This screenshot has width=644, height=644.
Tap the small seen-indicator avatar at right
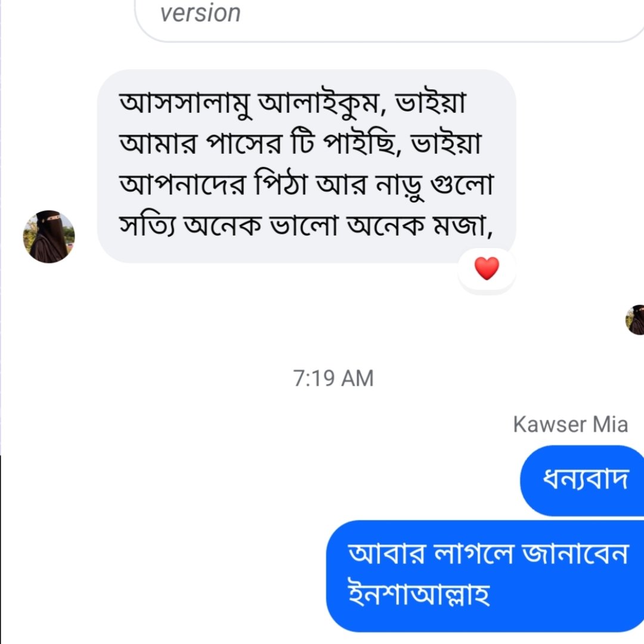tap(636, 320)
